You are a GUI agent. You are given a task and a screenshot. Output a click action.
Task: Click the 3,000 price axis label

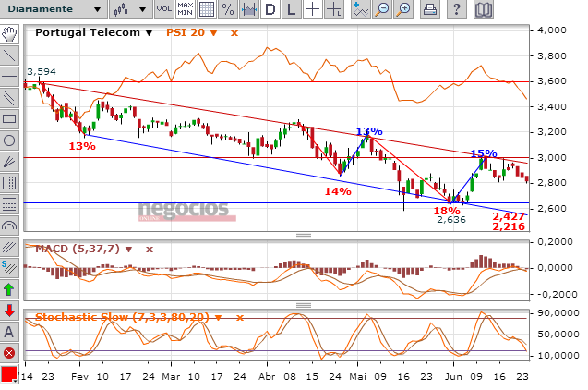[x=552, y=157]
